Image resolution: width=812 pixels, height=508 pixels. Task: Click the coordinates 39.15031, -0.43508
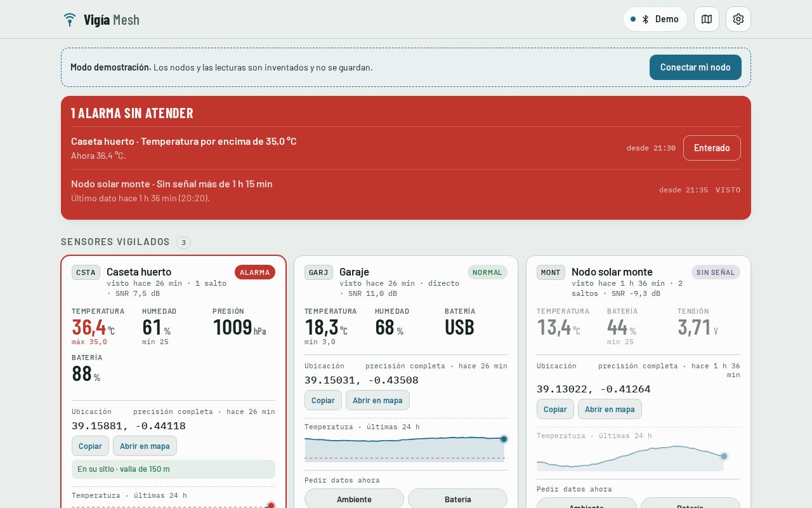tap(362, 380)
